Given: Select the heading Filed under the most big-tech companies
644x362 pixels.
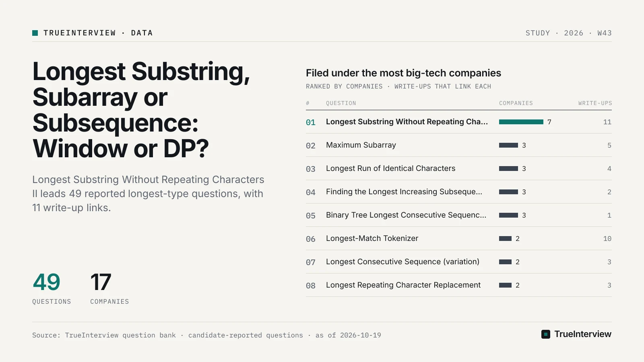Looking at the screenshot, I should point(403,73).
